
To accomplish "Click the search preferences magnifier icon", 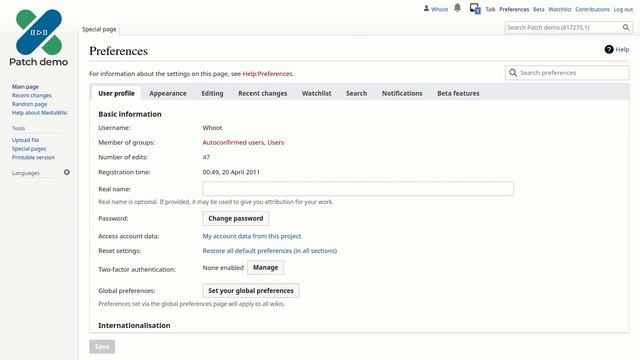I will tap(513, 73).
